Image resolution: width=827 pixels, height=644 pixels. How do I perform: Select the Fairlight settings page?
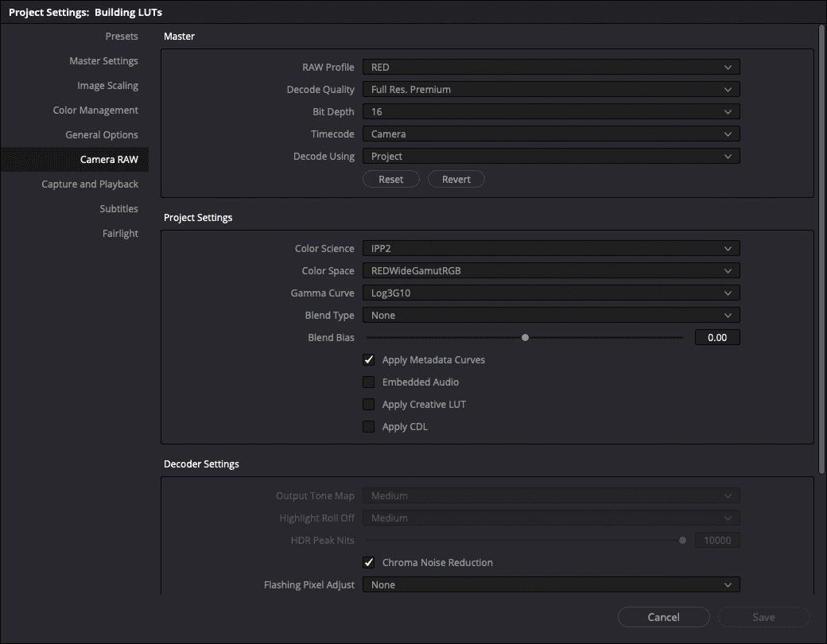point(121,233)
